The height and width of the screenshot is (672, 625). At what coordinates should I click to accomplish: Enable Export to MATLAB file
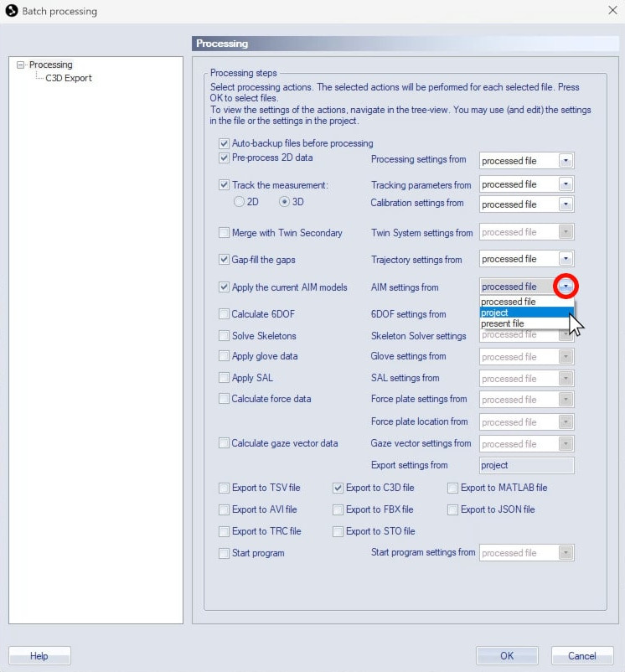453,488
